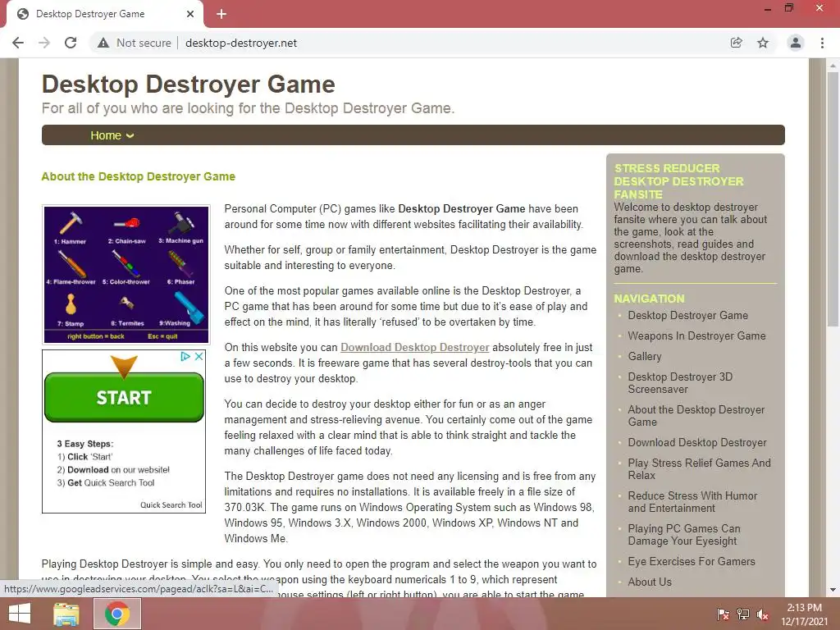Close the Desktop Destroyer Game tab
Screen dimensions: 840x630
[190, 14]
